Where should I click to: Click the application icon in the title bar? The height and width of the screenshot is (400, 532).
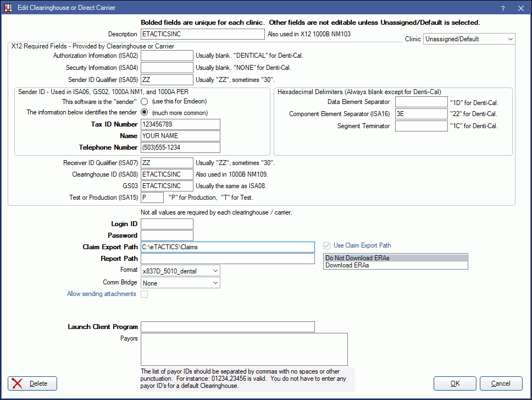[x=8, y=8]
